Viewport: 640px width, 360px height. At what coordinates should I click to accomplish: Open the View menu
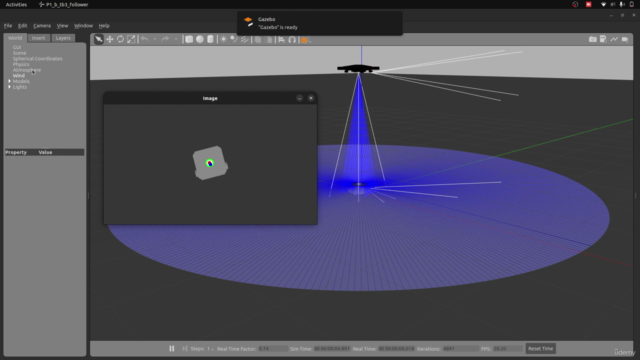click(x=62, y=26)
